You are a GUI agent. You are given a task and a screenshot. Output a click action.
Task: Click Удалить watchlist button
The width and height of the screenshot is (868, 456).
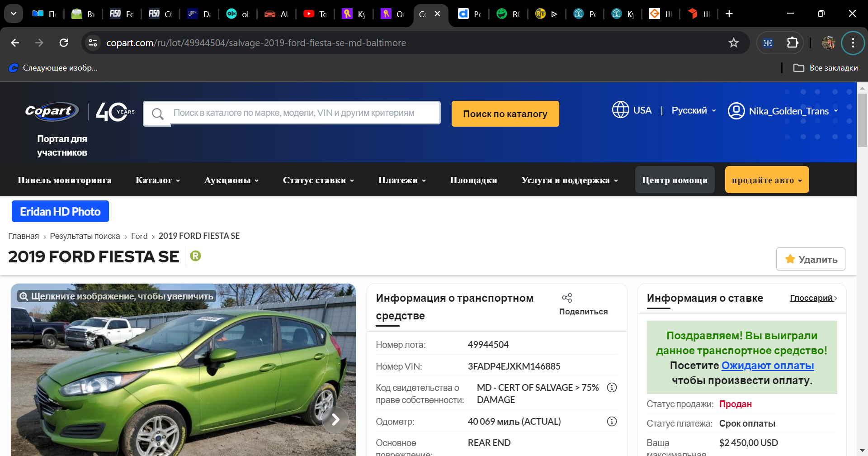[x=811, y=259]
